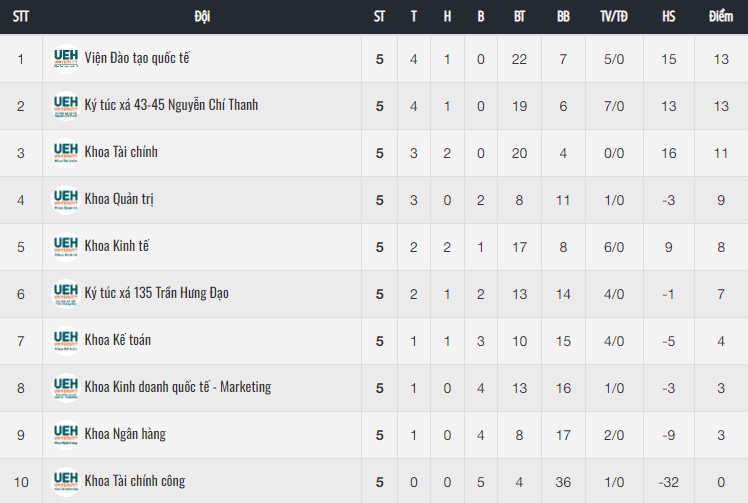Click the UEH logo beside Viện Đào tạo quốc tế
This screenshot has height=503, width=748.
[x=65, y=59]
